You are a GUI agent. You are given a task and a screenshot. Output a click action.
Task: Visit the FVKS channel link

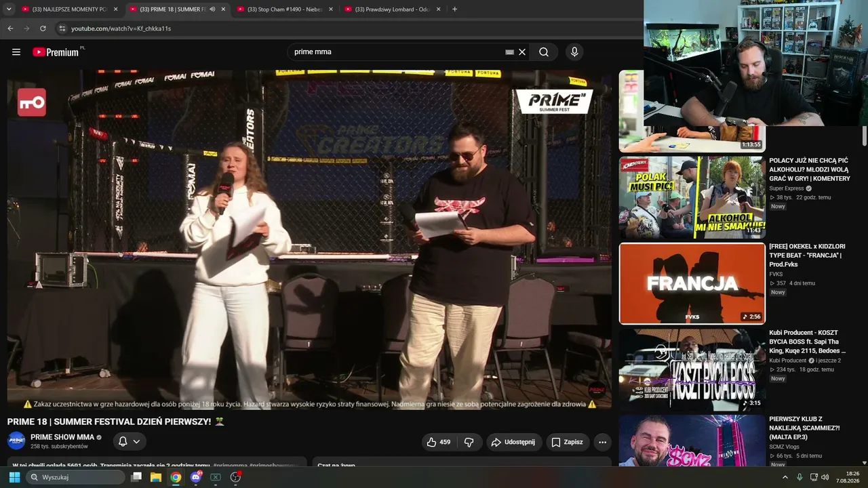[776, 274]
